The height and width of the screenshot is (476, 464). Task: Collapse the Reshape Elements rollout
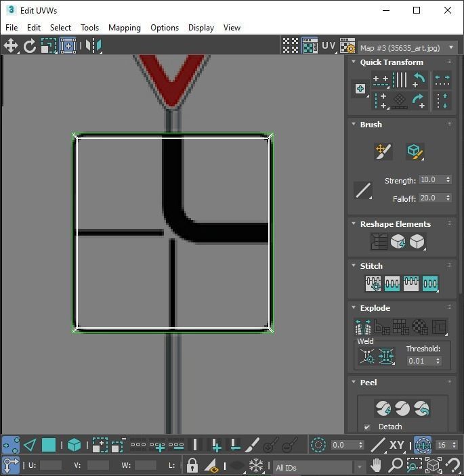point(354,223)
